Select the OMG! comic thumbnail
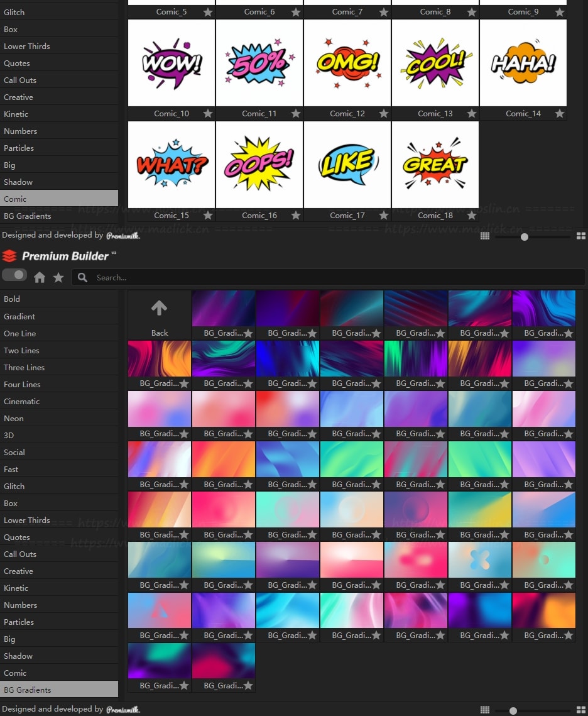This screenshot has width=588, height=716. point(347,63)
